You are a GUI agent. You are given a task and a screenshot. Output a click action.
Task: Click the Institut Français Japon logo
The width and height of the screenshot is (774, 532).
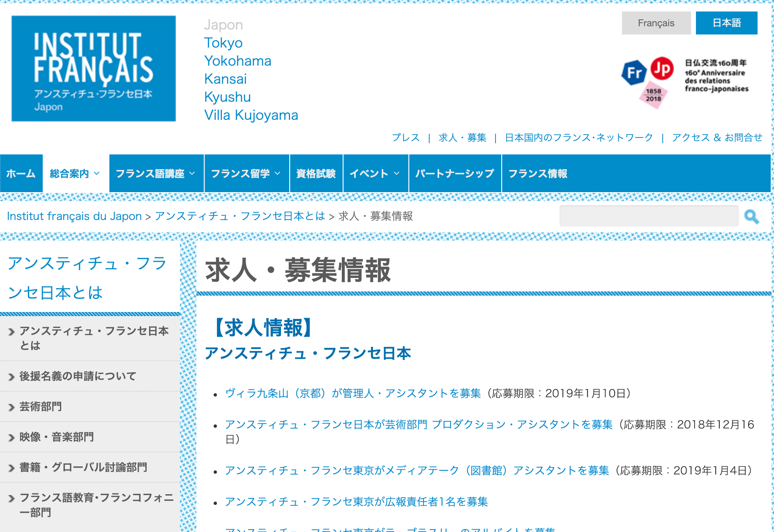(94, 69)
